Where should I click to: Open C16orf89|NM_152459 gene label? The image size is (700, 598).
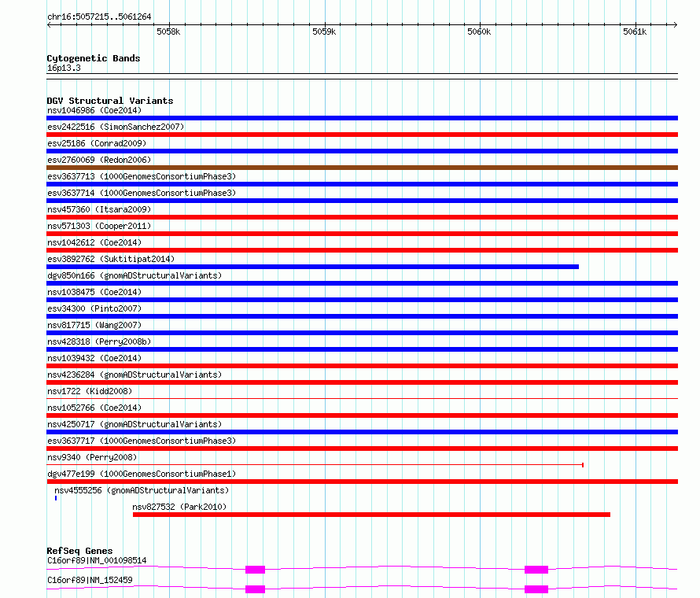(90, 580)
